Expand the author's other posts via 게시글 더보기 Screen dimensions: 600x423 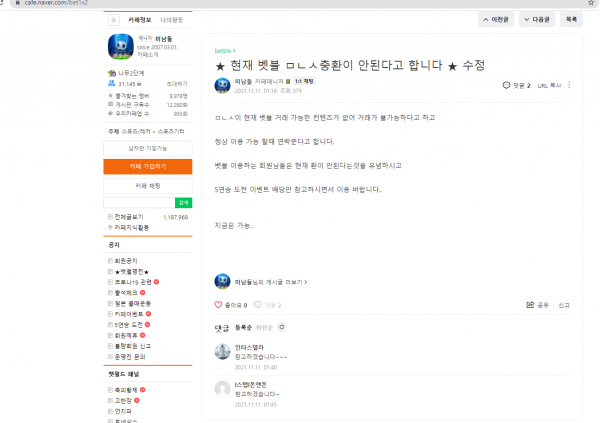[x=271, y=282]
